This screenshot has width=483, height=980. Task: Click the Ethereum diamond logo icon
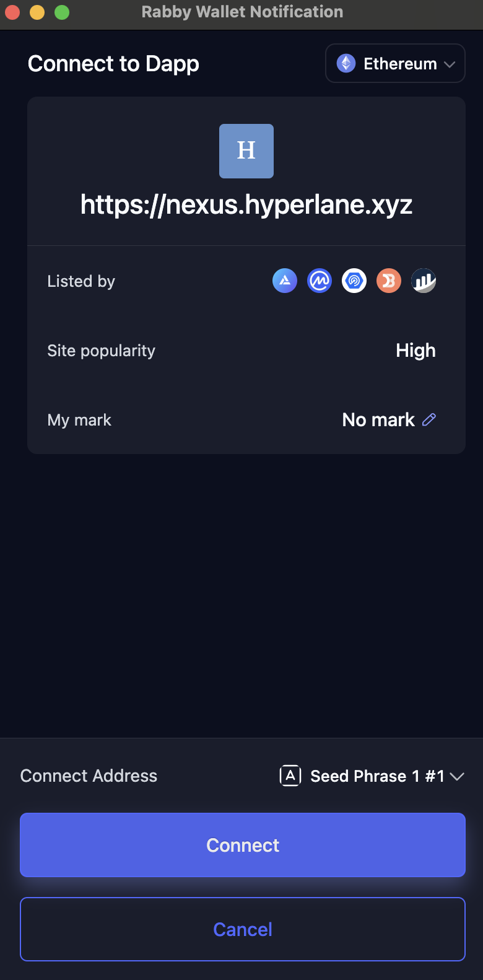click(x=346, y=63)
